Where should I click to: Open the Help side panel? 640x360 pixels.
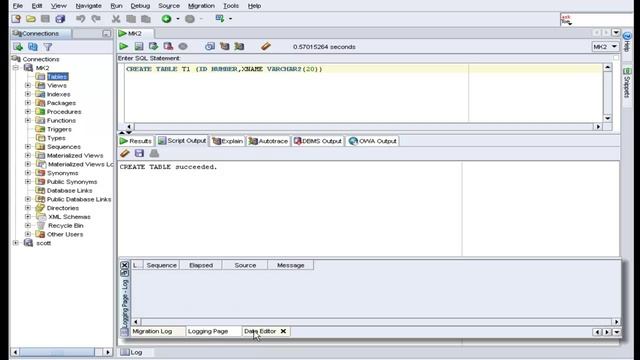coord(627,42)
